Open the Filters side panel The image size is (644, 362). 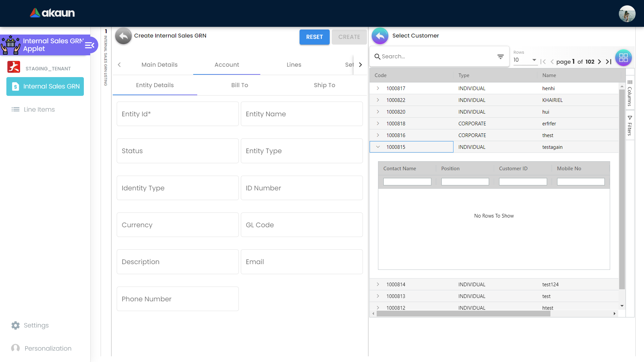630,126
